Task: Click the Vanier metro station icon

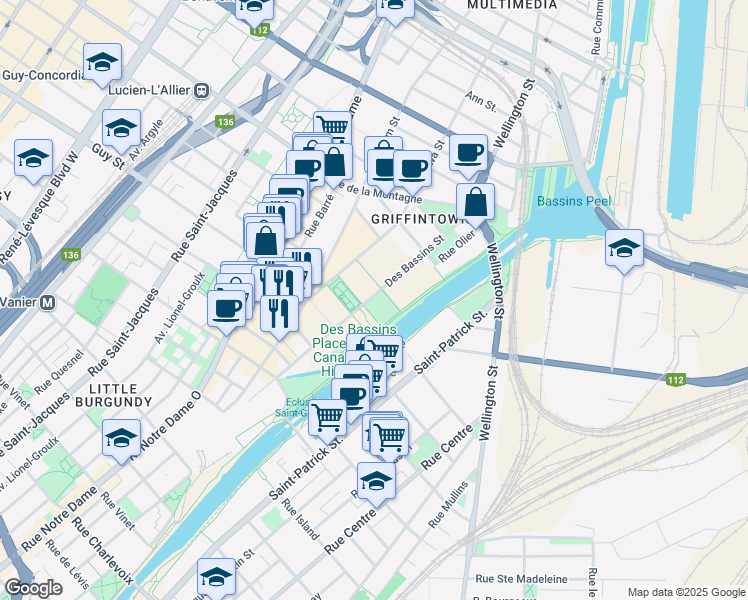Action: click(47, 302)
